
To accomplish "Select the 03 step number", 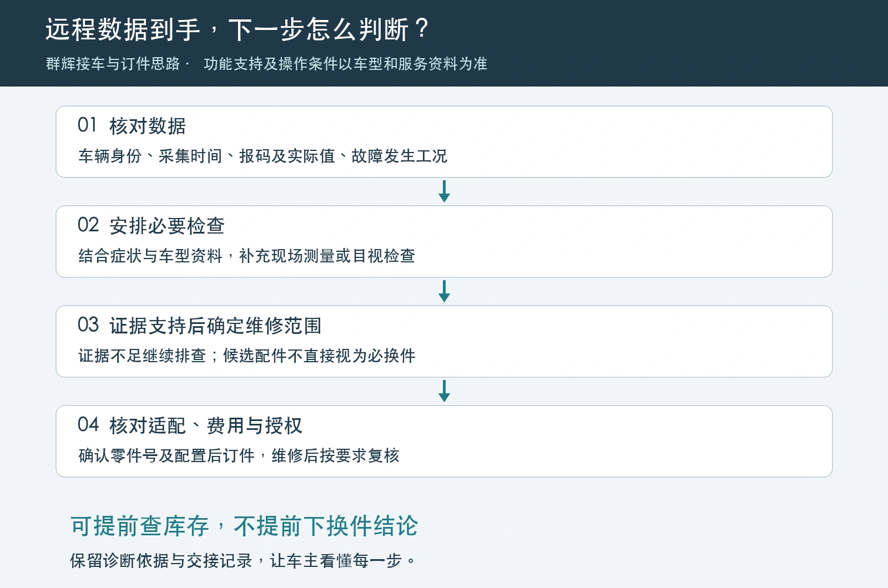I will point(88,325).
